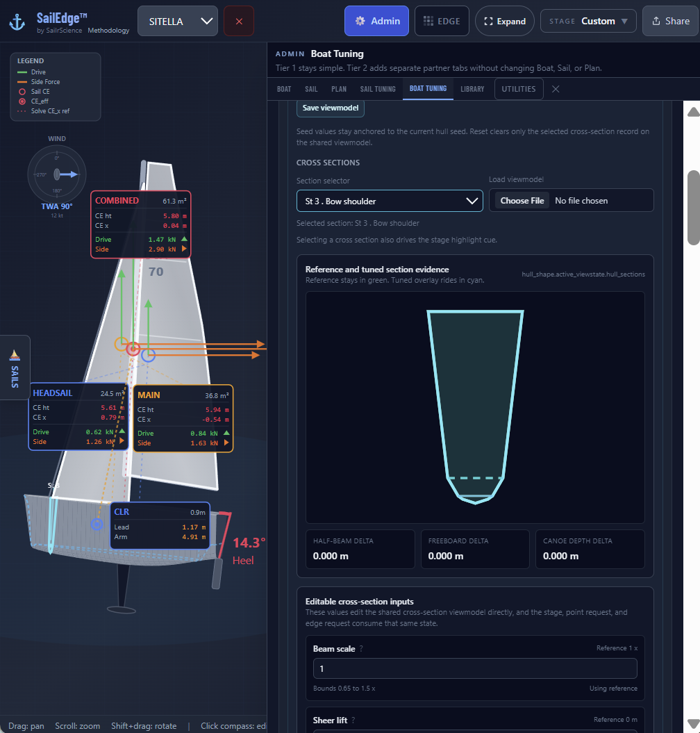Click the Expand fullscreen button
Image resolution: width=700 pixels, height=733 pixels.
pos(505,21)
